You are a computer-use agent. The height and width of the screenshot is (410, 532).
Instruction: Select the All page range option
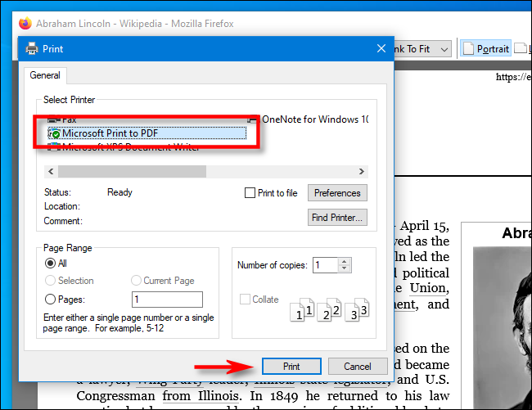[x=51, y=264]
